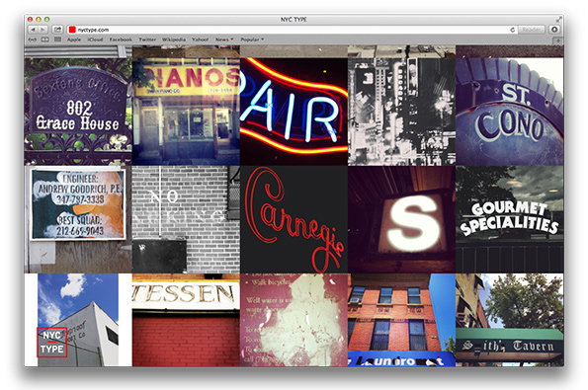Viewport: 588px width, 390px height.
Task: Enter full screen with the corner arrows
Action: (559, 19)
